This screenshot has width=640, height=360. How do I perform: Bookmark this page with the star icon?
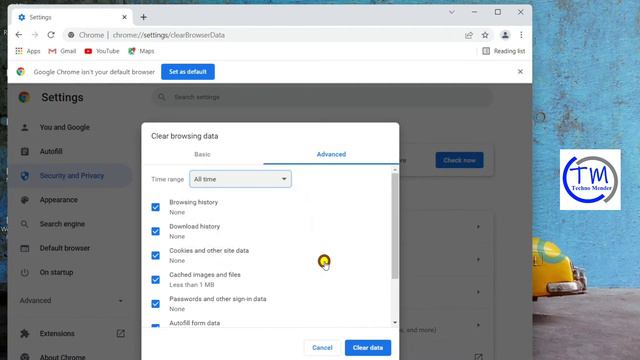[x=485, y=35]
